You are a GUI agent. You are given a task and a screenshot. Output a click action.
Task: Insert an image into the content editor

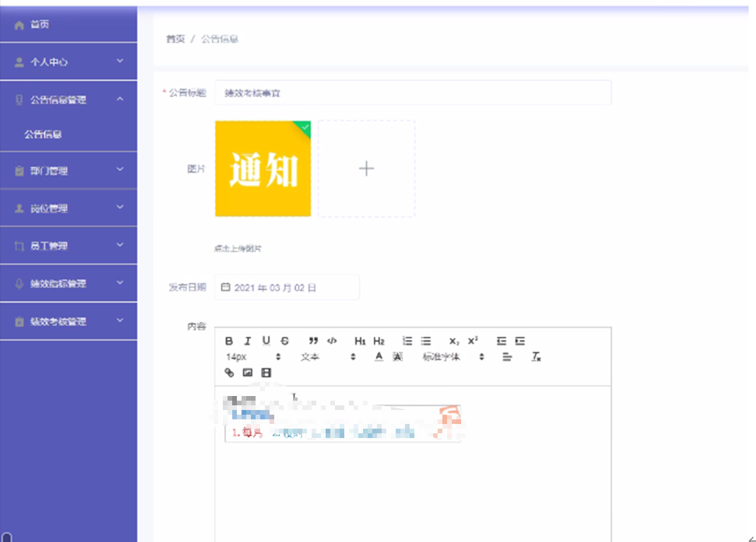point(247,373)
